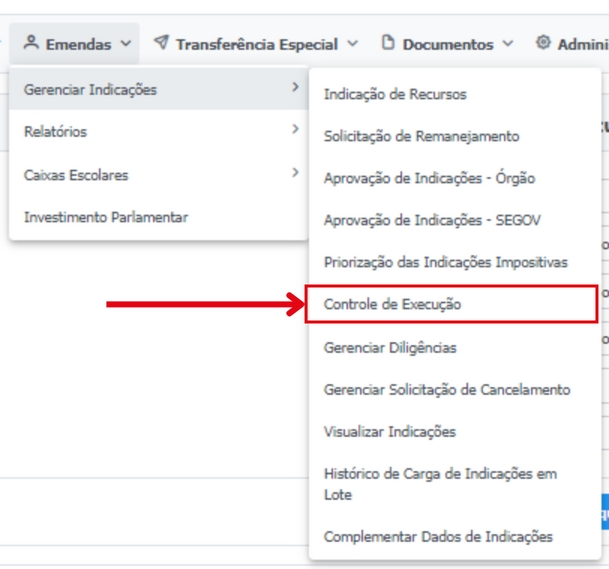The image size is (609, 569).
Task: Click the gear icon beside Admin
Action: [x=543, y=42]
